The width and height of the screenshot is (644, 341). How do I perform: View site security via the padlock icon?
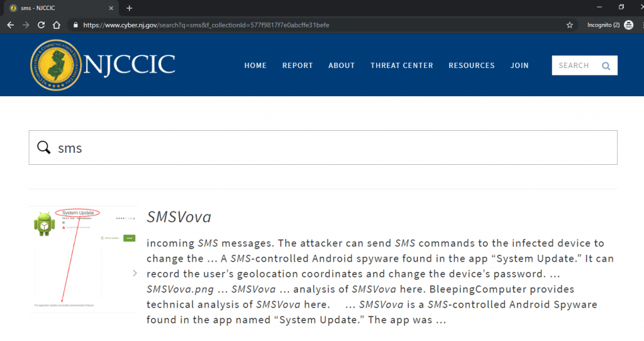75,25
